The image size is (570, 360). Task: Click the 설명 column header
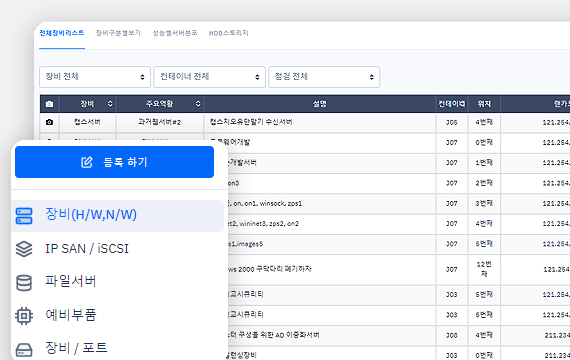(320, 104)
